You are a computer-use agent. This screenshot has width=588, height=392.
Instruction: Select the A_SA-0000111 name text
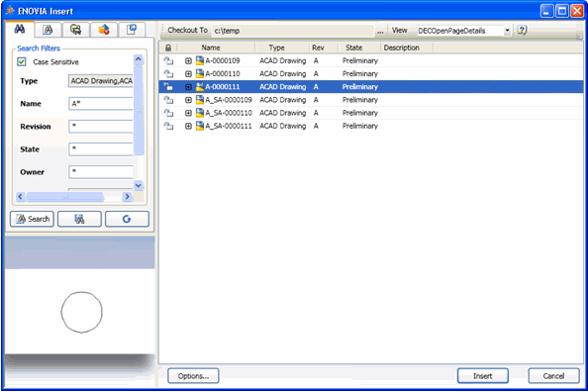click(x=229, y=126)
